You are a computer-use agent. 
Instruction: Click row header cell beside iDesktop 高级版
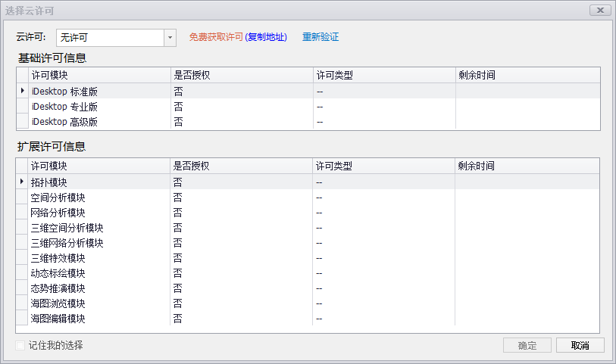click(23, 122)
